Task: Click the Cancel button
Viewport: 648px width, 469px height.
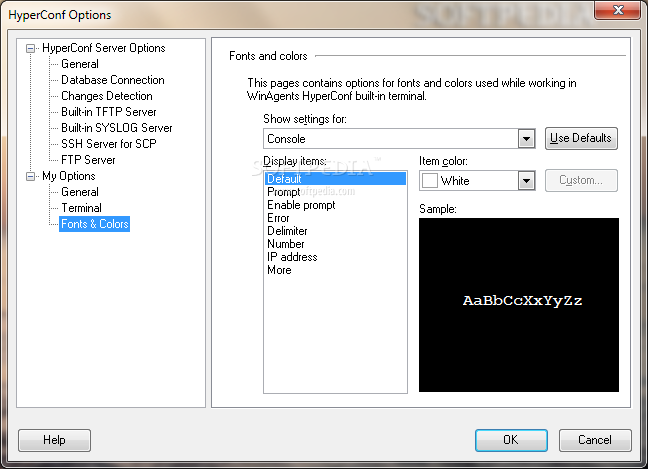Action: (595, 440)
